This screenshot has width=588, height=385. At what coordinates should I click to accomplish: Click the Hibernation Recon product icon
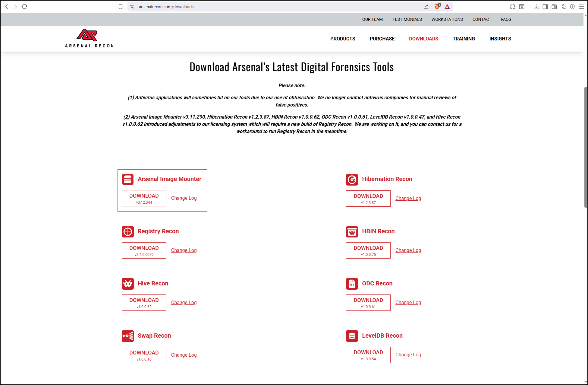point(352,180)
